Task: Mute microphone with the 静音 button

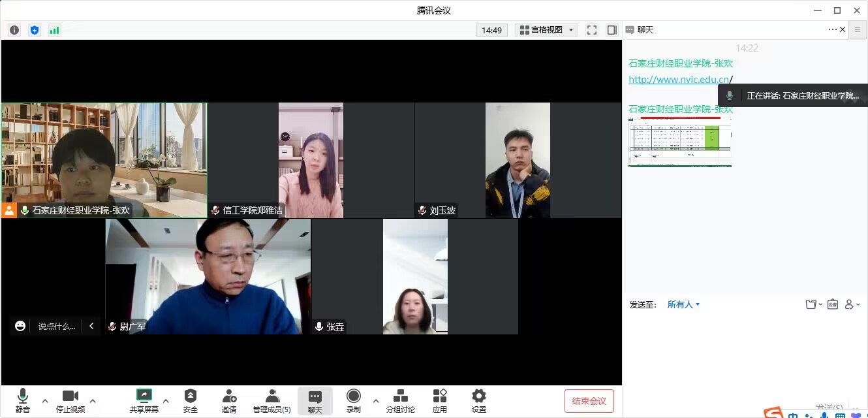Action: (x=23, y=400)
